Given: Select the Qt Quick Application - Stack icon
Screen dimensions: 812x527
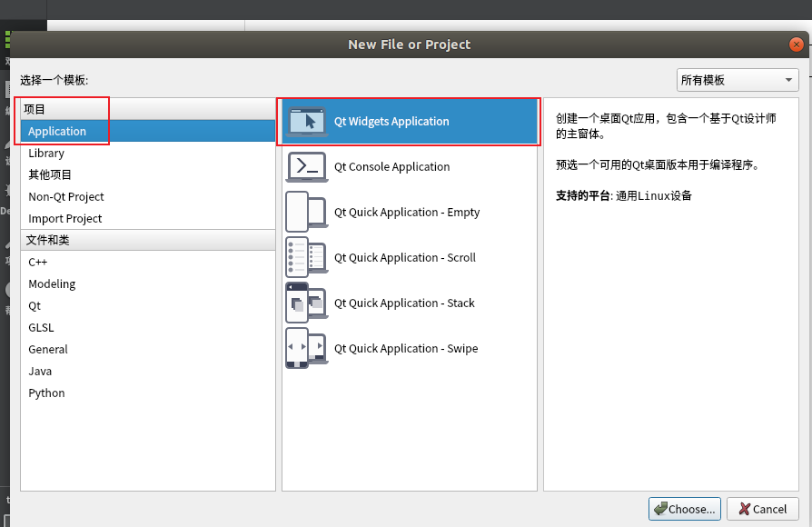Looking at the screenshot, I should point(307,303).
